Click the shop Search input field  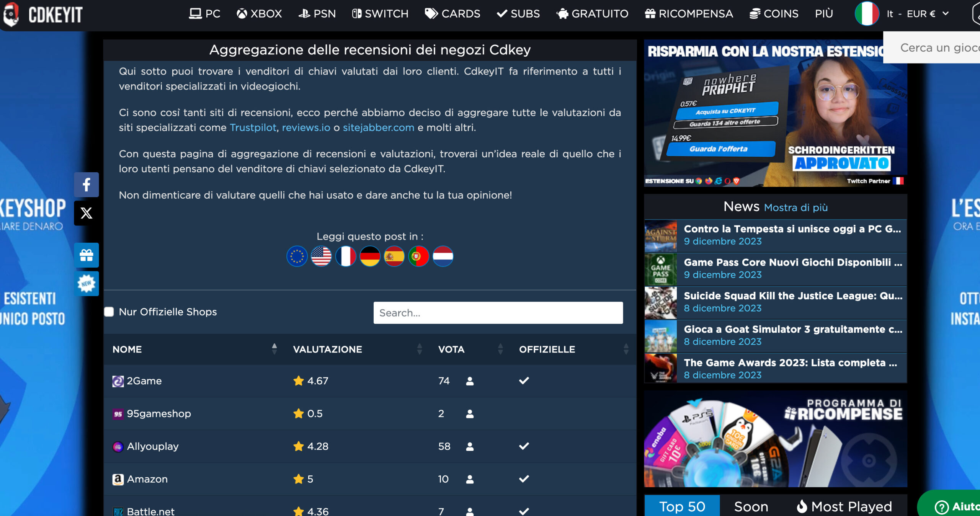click(498, 313)
